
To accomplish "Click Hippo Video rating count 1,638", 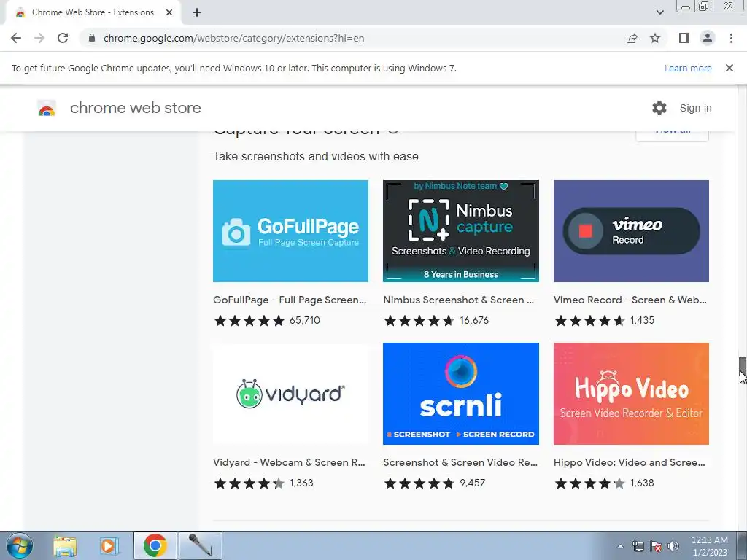I will 642,483.
